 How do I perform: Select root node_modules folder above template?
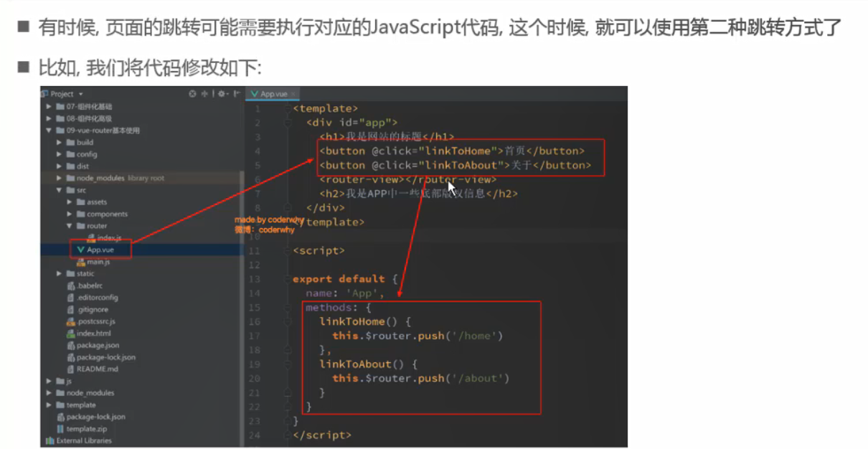coord(85,393)
